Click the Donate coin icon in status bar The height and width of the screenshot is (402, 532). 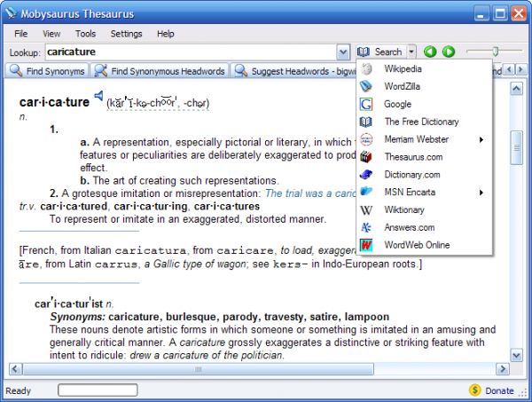(x=475, y=390)
